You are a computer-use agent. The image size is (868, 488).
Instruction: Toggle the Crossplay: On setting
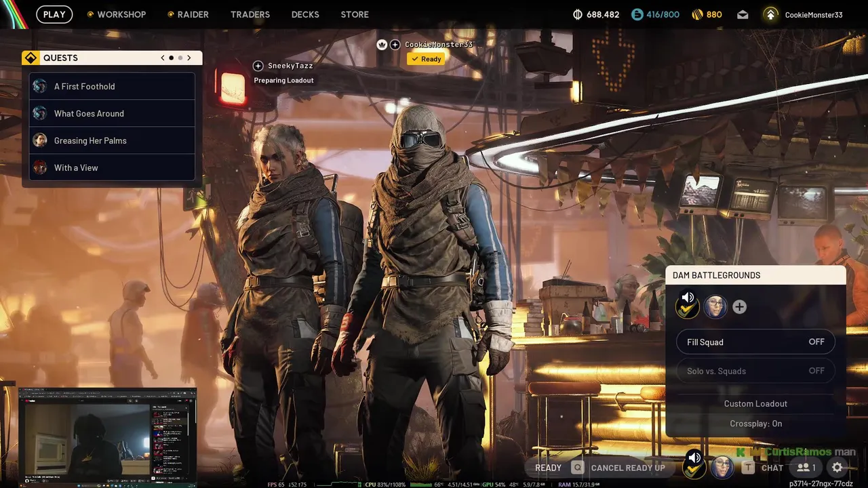(x=755, y=424)
